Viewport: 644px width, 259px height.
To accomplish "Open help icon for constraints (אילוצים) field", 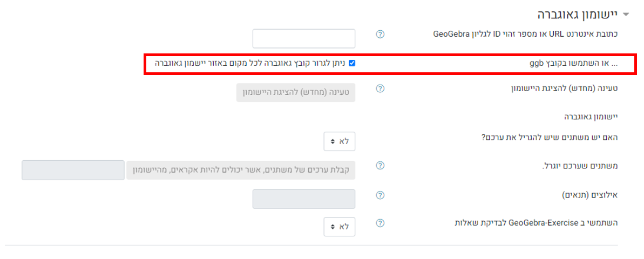I will [381, 195].
